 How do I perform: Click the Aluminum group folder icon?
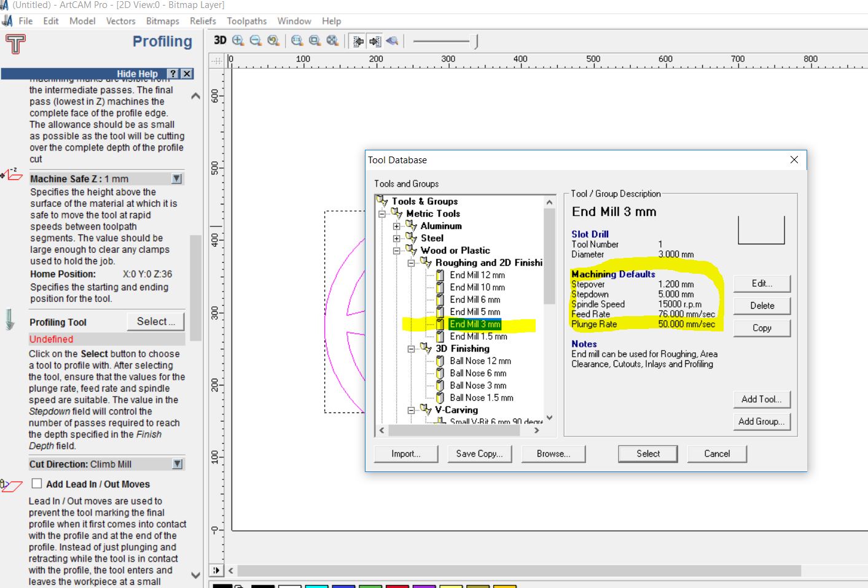click(x=411, y=225)
